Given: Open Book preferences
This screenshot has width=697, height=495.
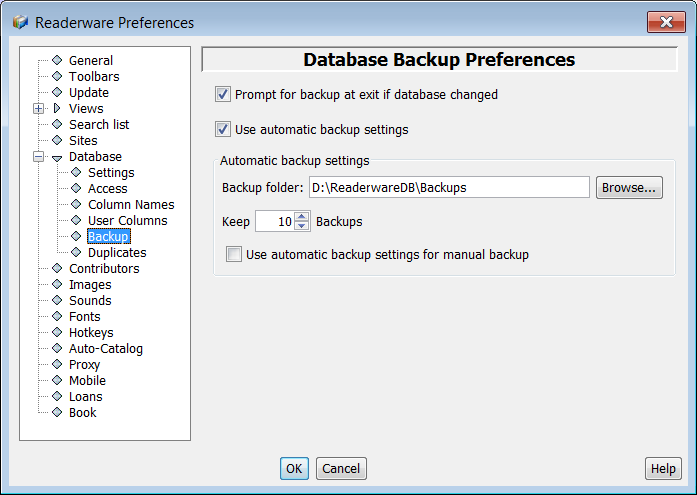Looking at the screenshot, I should [82, 412].
